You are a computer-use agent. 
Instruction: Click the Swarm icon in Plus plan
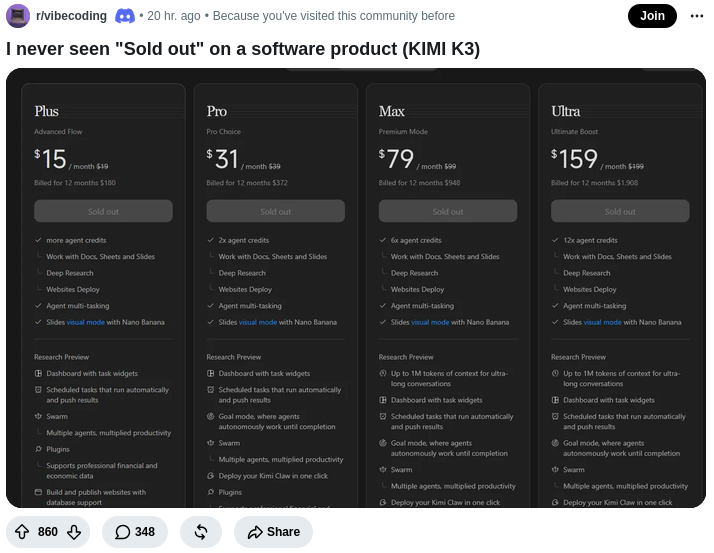click(38, 416)
